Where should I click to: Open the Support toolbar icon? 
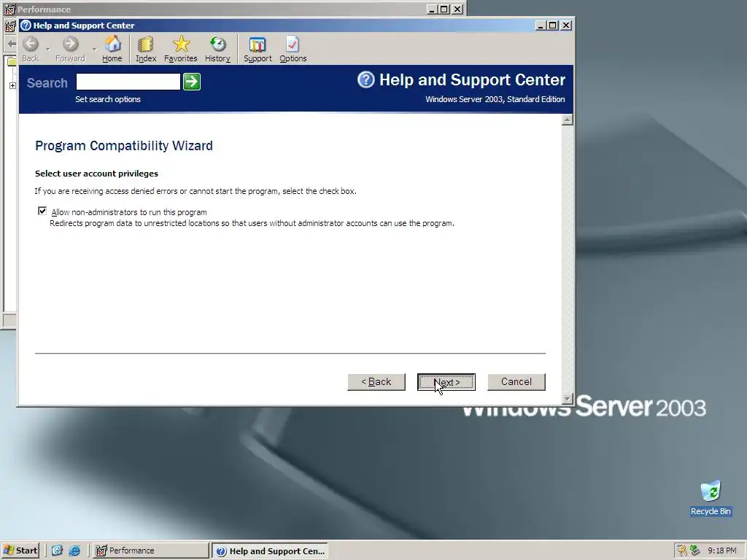pos(258,44)
